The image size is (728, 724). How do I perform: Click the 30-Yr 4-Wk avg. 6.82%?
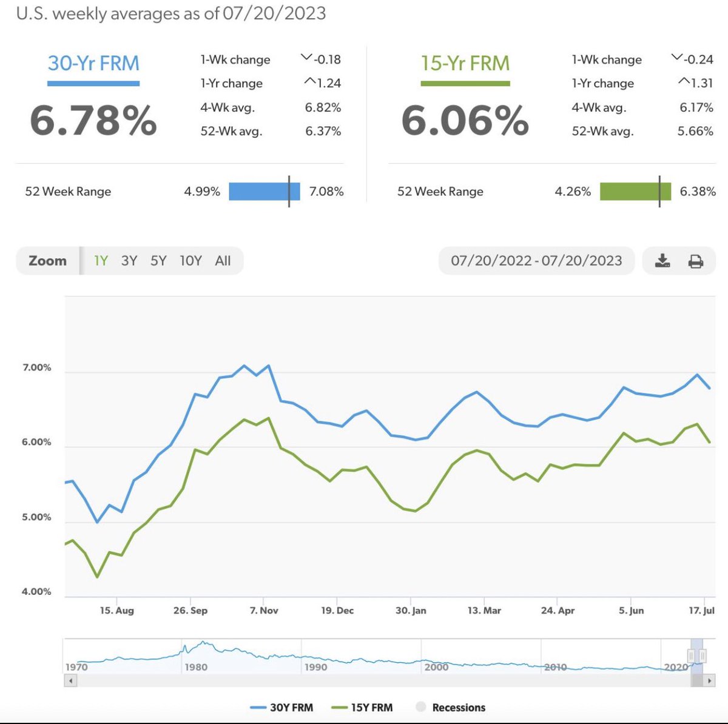point(323,107)
